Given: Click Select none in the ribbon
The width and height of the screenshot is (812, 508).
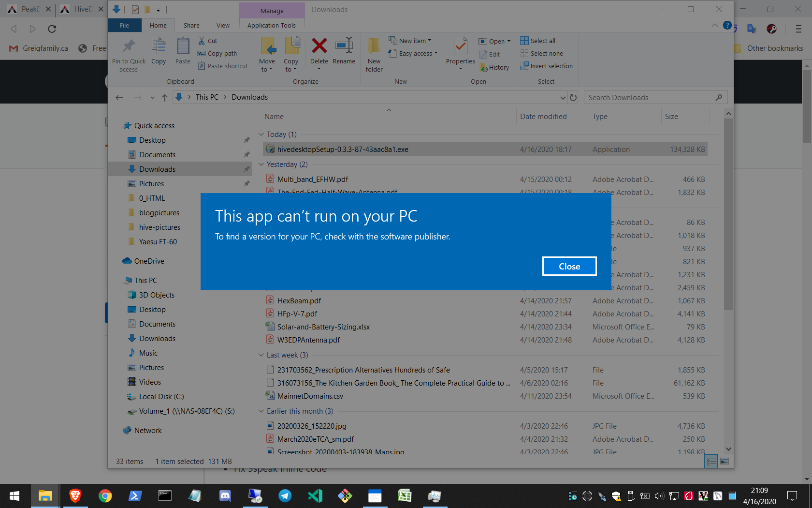Looking at the screenshot, I should 542,53.
